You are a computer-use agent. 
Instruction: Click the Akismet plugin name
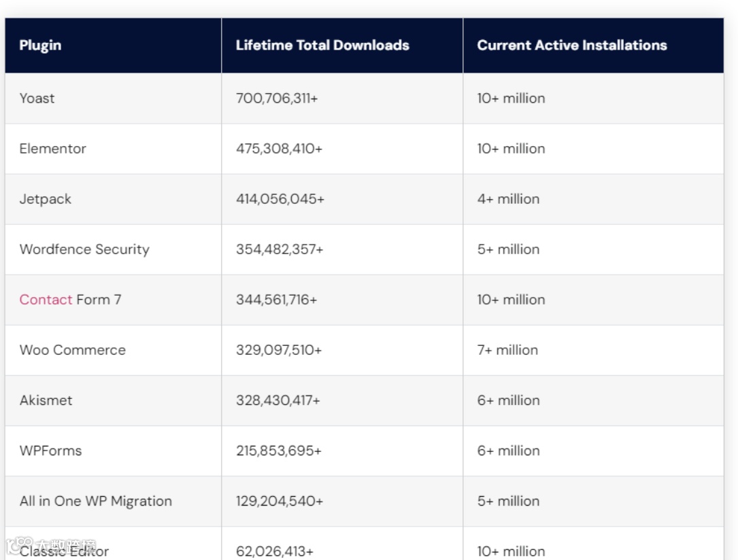46,400
